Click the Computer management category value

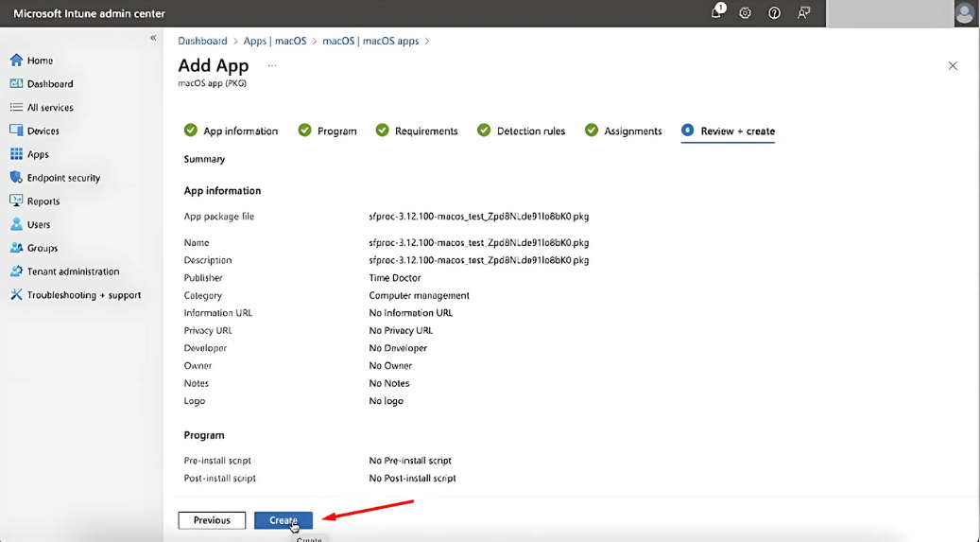[419, 295]
